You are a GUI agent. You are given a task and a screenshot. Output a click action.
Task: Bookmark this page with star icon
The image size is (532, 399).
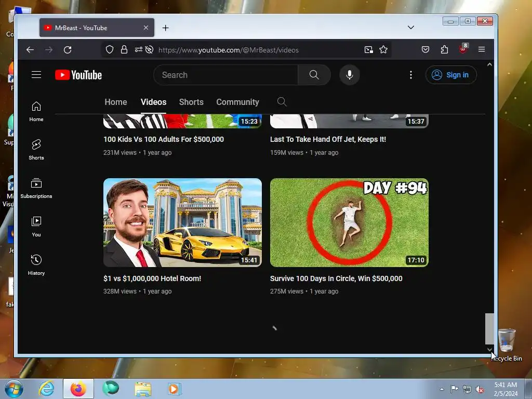click(x=383, y=50)
